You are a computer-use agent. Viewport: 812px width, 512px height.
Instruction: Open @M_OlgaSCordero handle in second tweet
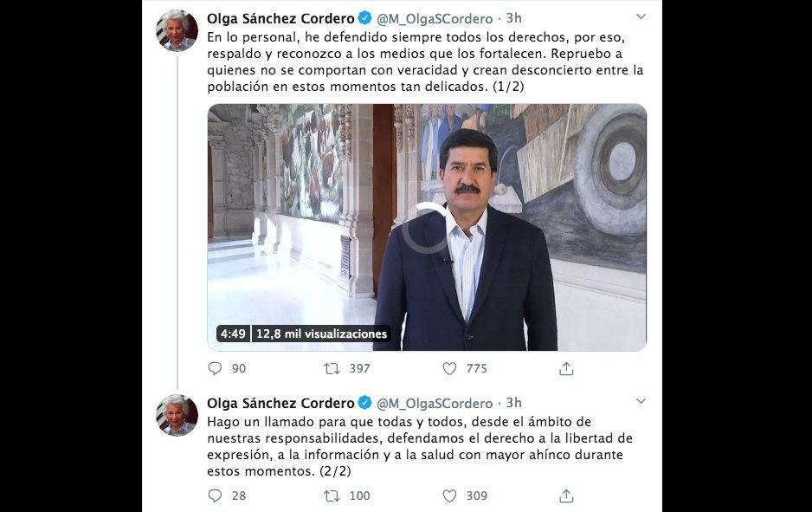coord(435,403)
